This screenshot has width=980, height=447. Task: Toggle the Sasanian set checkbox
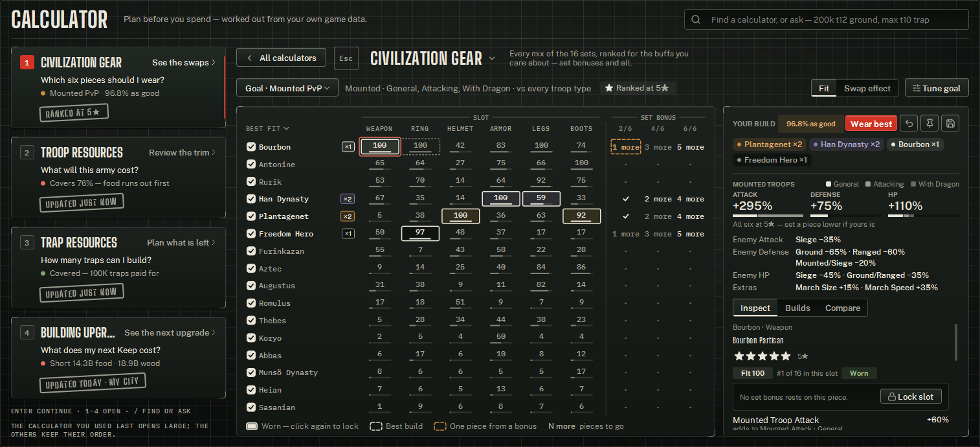(251, 407)
